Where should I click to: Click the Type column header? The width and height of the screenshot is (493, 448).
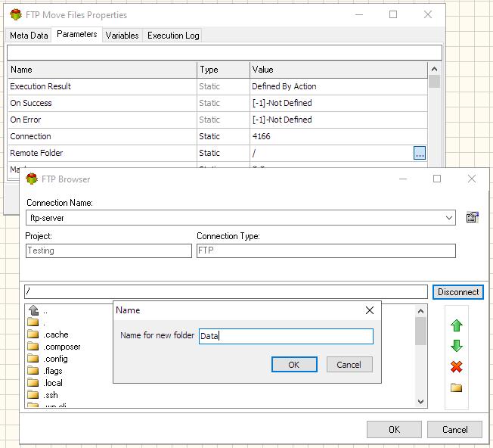pos(224,70)
